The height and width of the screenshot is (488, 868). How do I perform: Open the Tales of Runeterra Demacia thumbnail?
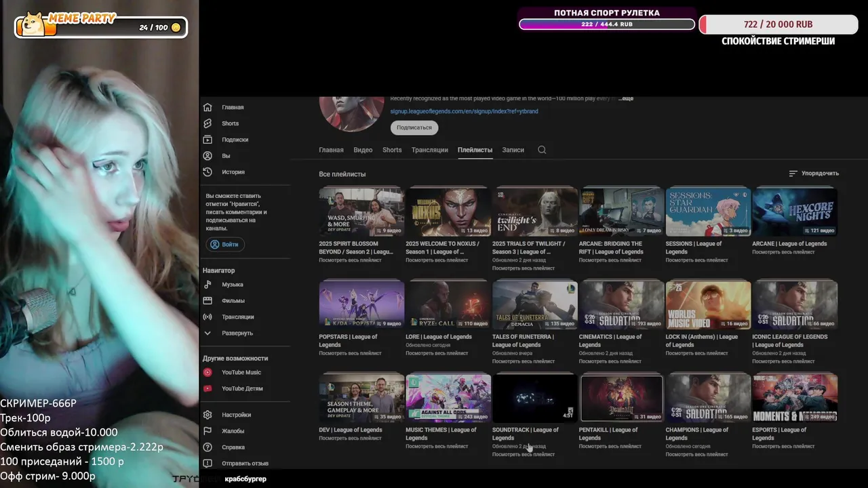pos(535,305)
